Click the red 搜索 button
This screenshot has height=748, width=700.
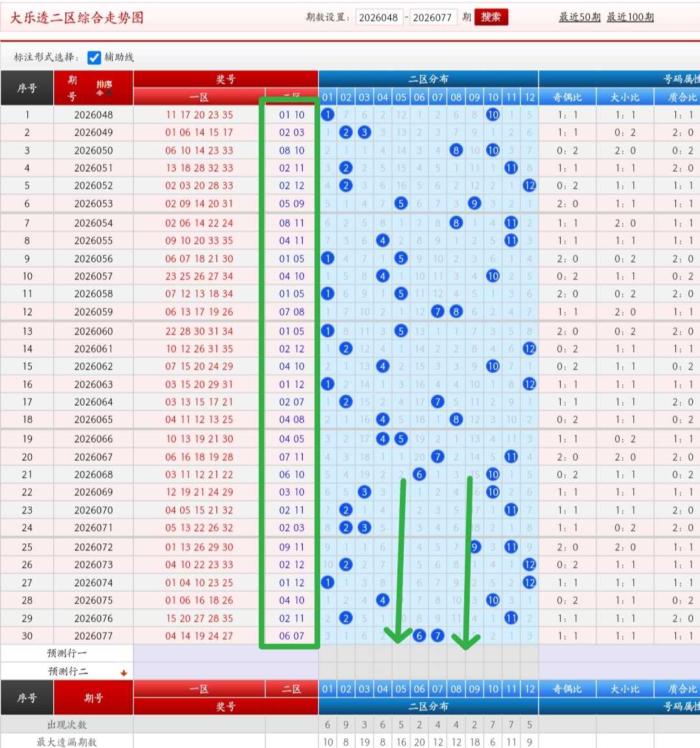coord(491,17)
